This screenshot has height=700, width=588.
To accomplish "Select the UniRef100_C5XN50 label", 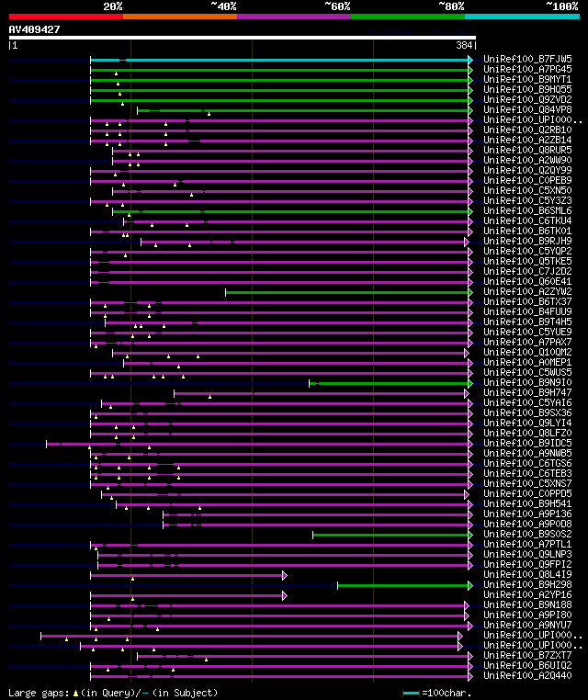I will (x=527, y=190).
